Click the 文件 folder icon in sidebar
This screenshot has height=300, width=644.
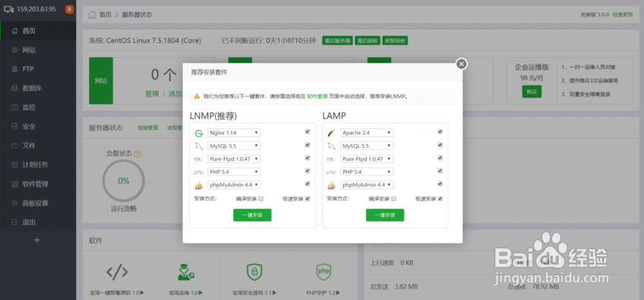click(x=15, y=145)
